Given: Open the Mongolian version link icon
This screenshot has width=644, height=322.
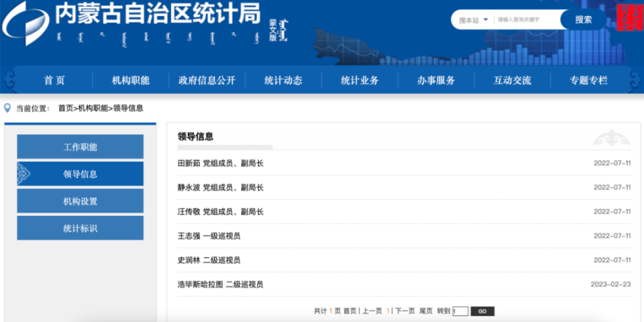Looking at the screenshot, I should point(278,30).
